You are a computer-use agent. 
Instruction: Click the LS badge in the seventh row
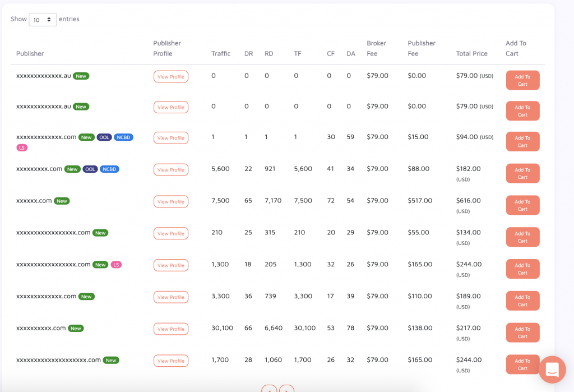point(116,265)
